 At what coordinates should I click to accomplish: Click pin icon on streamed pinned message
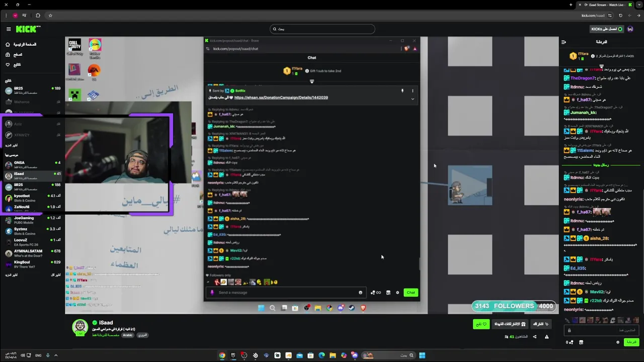tap(402, 91)
